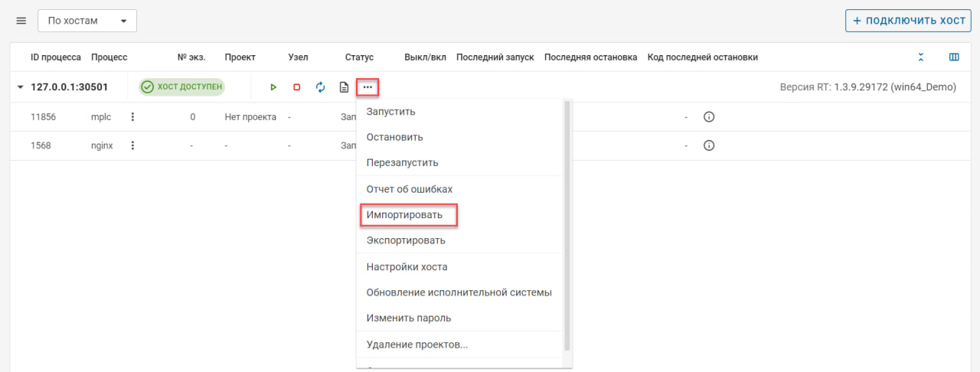
Task: Click 'Экспортировать' in the menu
Action: [460, 240]
